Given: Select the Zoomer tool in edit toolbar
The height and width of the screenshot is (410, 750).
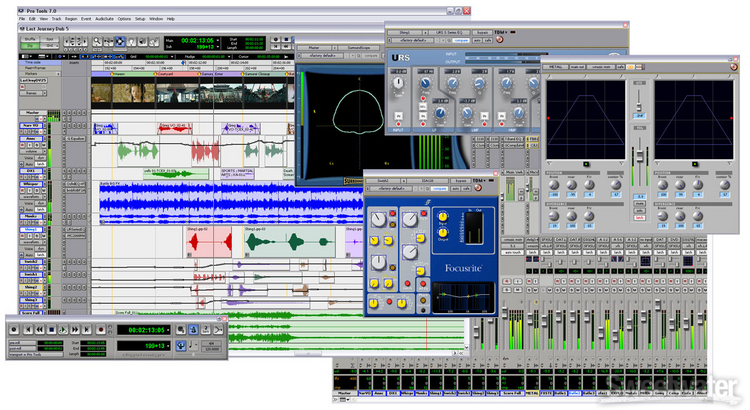Looking at the screenshot, I should pyautogui.click(x=97, y=41).
